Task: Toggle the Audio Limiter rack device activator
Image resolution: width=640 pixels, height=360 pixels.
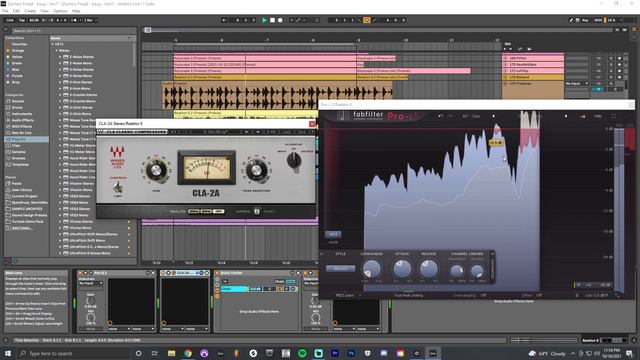Action: point(217,273)
